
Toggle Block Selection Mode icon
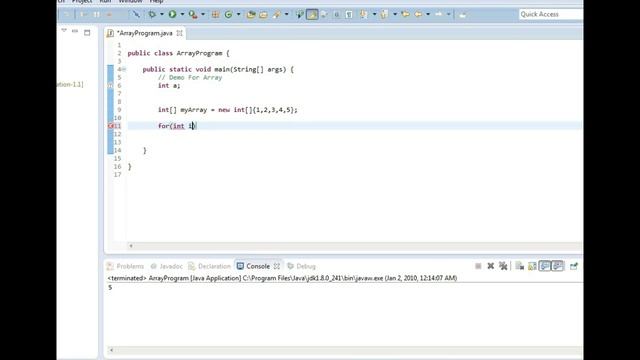[x=336, y=14]
